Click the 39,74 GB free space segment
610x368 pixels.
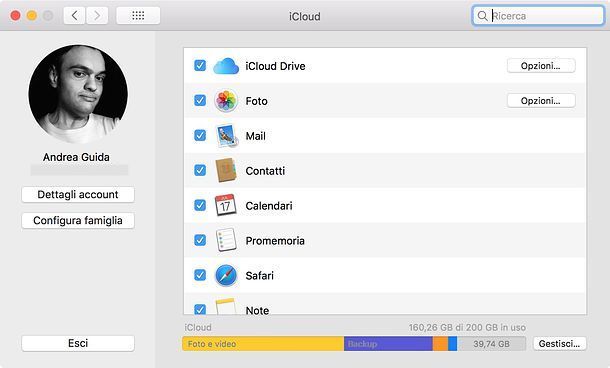point(491,344)
